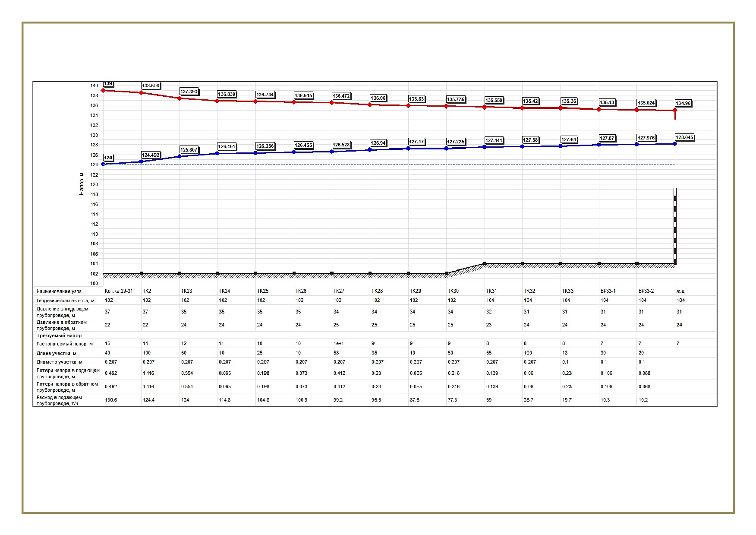Select the ТК27 node name cell
Screen dimensions: 756x535
click(x=339, y=291)
